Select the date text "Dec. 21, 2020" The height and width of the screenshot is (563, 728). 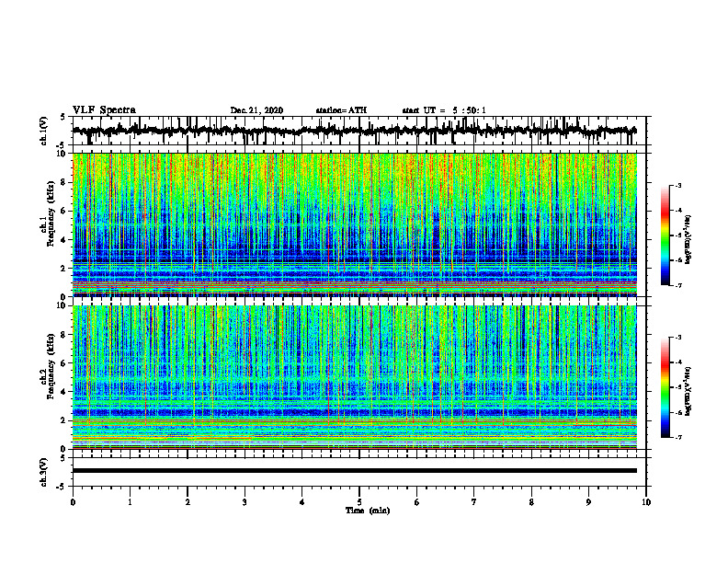[256, 110]
